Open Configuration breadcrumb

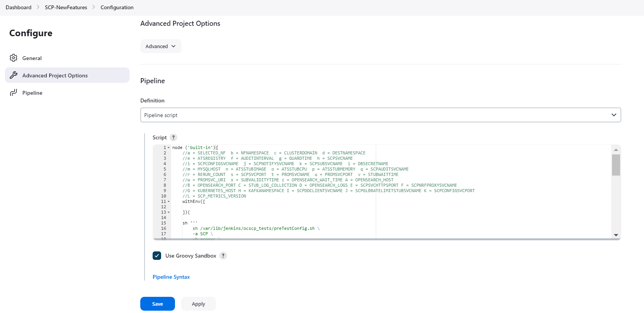117,7
